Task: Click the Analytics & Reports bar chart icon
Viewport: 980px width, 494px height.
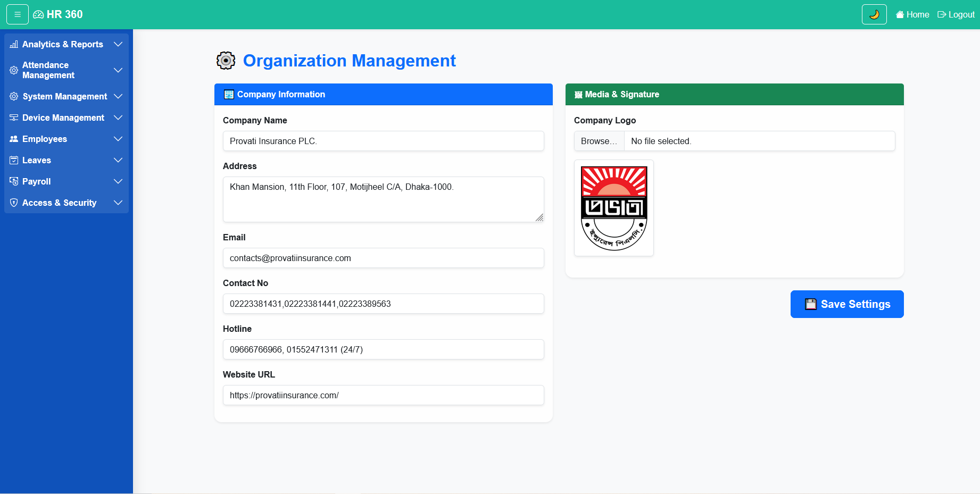Action: point(14,44)
